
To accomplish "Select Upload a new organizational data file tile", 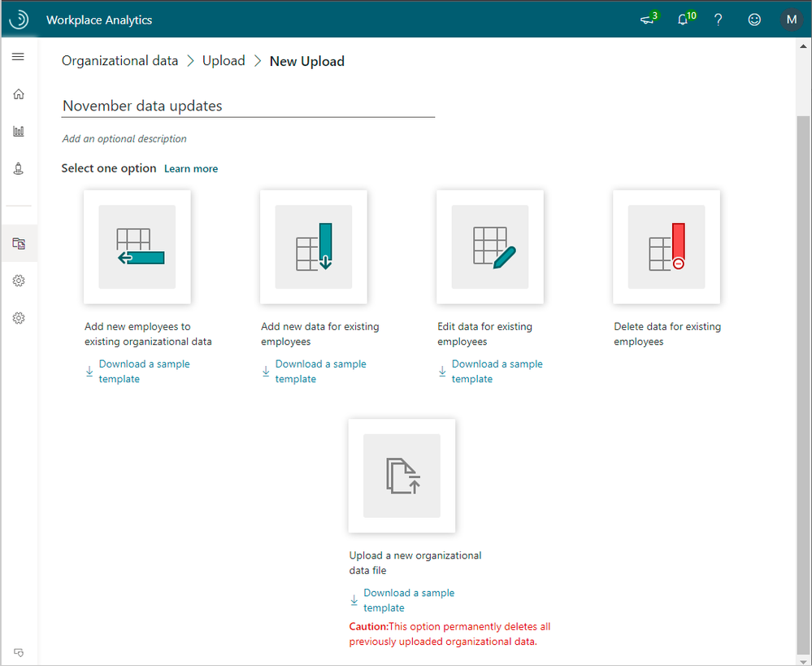I will point(402,476).
